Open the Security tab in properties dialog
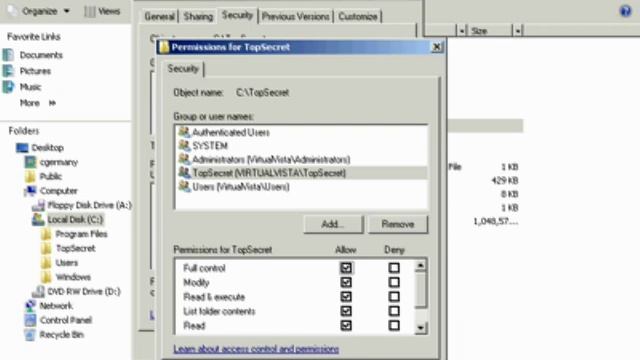Screen dimensions: 640x360 [x=237, y=15]
